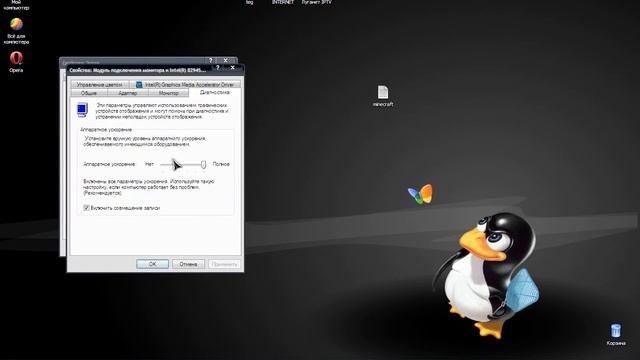Viewport: 640px width, 360px height.
Task: Switch to the 'Управление цветом' tab
Action: 99,84
